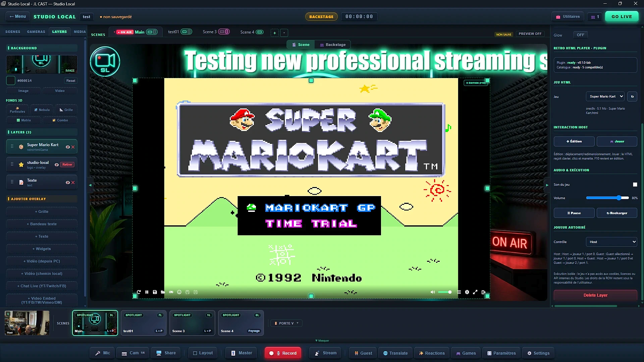Refresh the game list icon next to Jeu dropdown
Image resolution: width=644 pixels, height=362 pixels.
pos(632,97)
